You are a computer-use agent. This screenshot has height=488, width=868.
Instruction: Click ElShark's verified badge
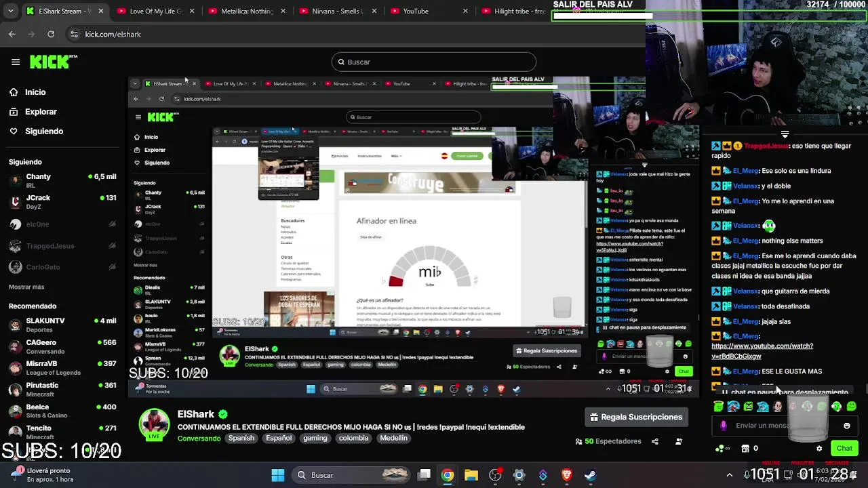coord(222,414)
